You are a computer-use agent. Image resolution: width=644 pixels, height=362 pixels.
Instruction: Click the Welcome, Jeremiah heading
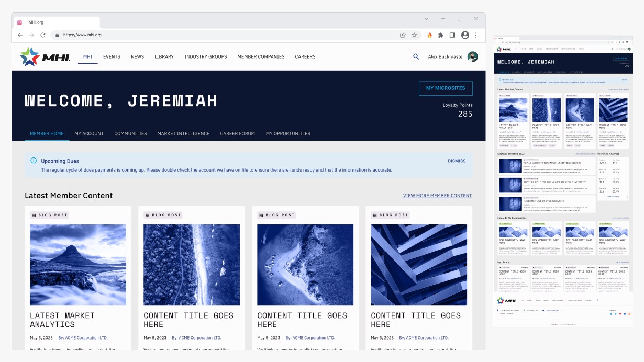[x=121, y=101]
